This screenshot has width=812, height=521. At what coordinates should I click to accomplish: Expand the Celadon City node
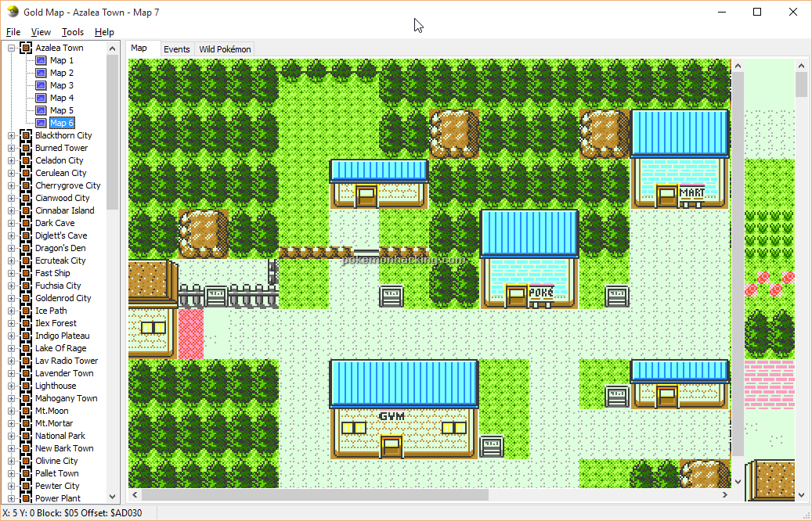12,160
